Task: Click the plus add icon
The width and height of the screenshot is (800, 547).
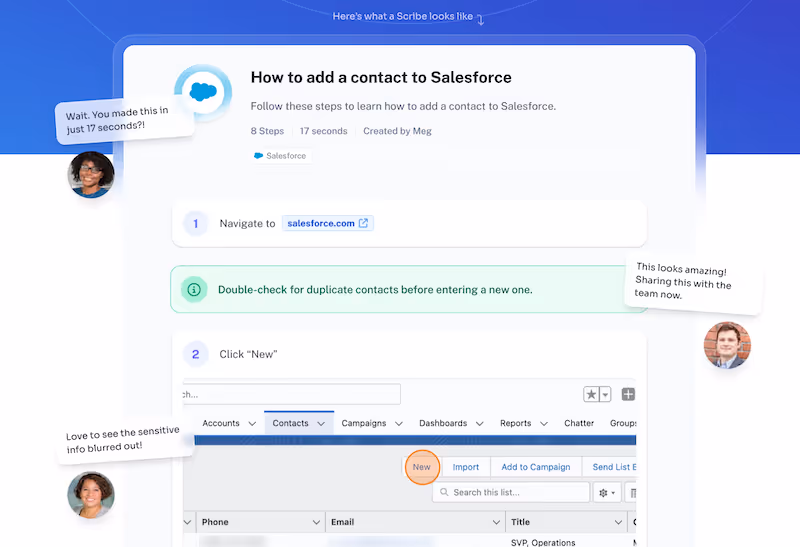Action: point(628,394)
